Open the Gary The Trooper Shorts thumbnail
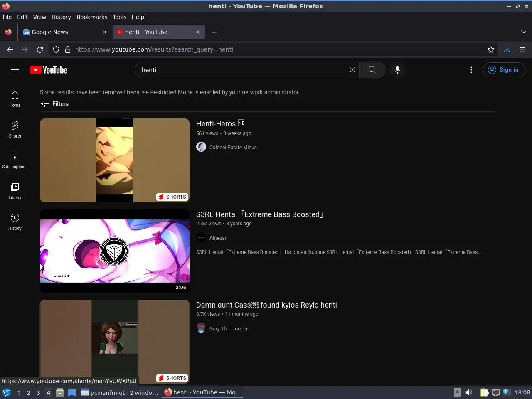 click(x=115, y=342)
